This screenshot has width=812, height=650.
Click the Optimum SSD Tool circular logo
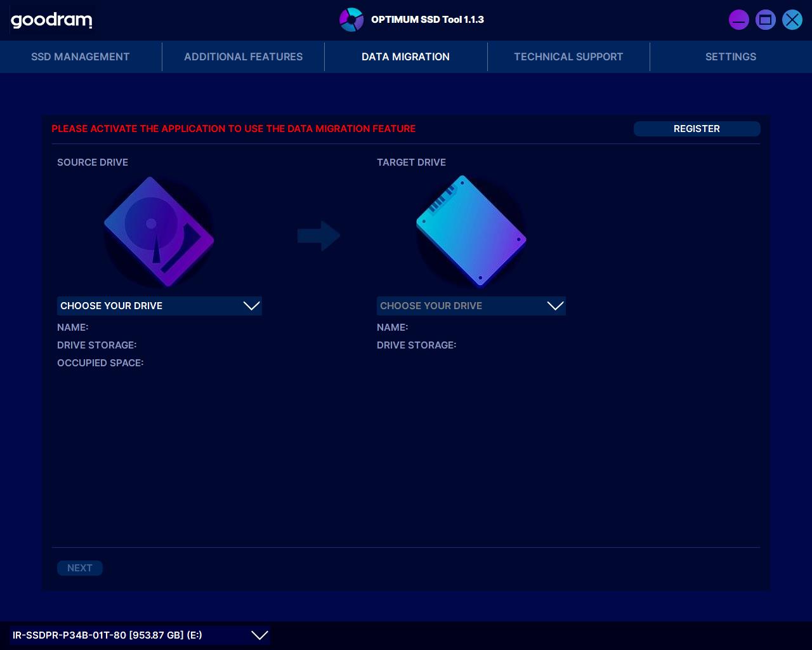click(351, 20)
